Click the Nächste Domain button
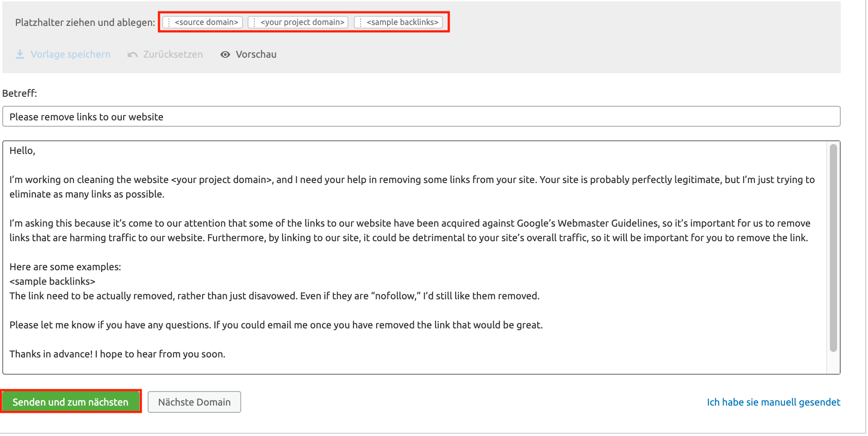 pyautogui.click(x=194, y=401)
